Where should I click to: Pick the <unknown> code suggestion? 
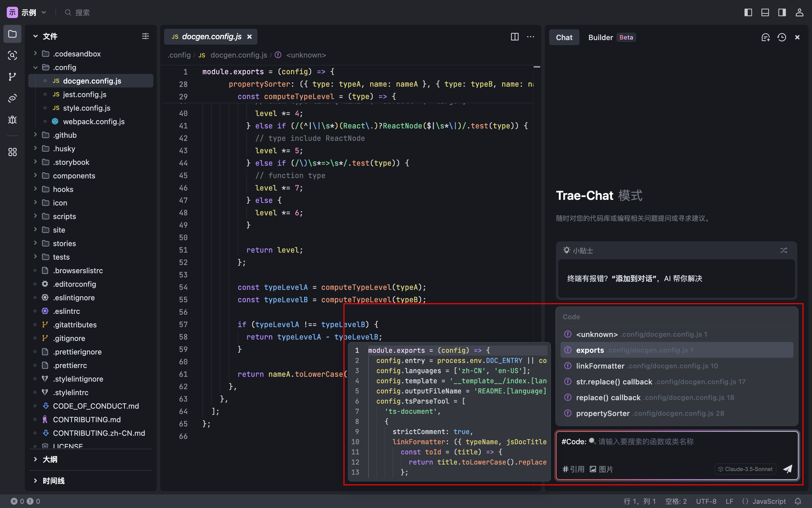[677, 334]
